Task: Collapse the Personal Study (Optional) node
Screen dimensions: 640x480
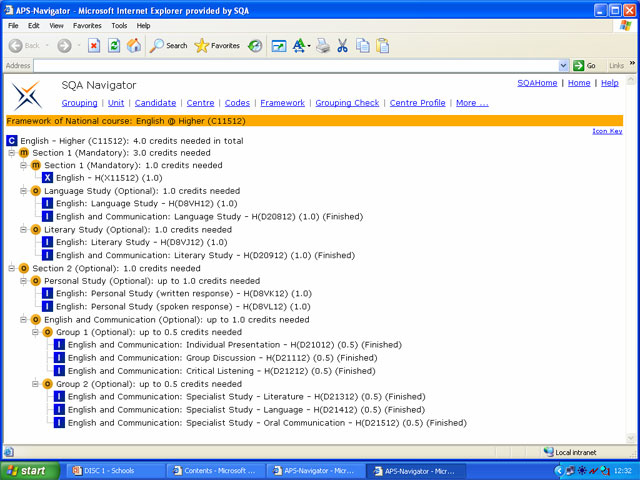Action: (x=23, y=281)
